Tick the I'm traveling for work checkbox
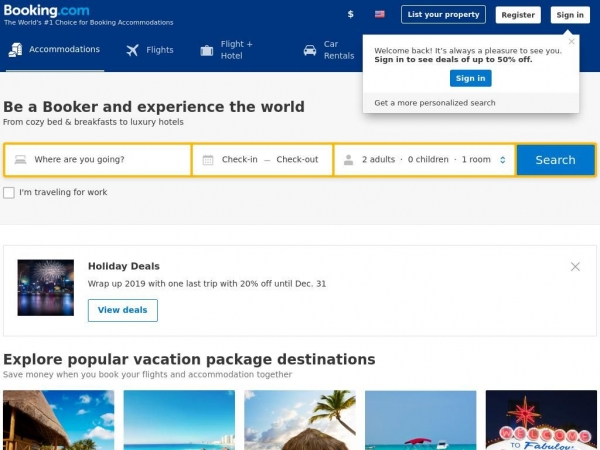The width and height of the screenshot is (600, 450). [9, 192]
